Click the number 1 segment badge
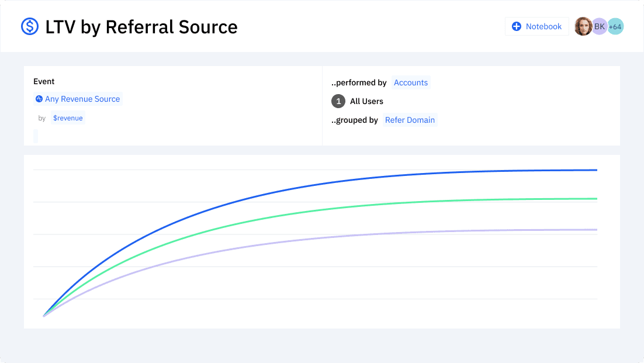Screen dimensions: 644x363 [338, 101]
